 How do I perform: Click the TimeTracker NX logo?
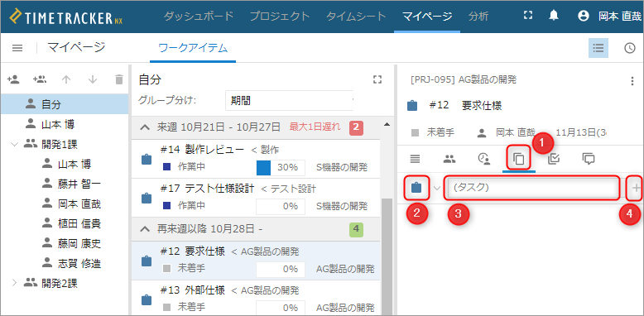[67, 17]
